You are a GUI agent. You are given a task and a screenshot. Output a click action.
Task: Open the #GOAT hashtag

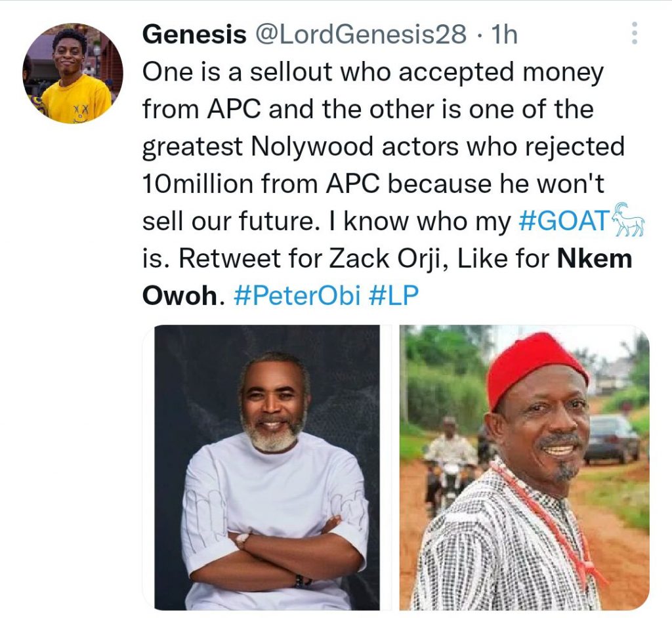coord(564,220)
